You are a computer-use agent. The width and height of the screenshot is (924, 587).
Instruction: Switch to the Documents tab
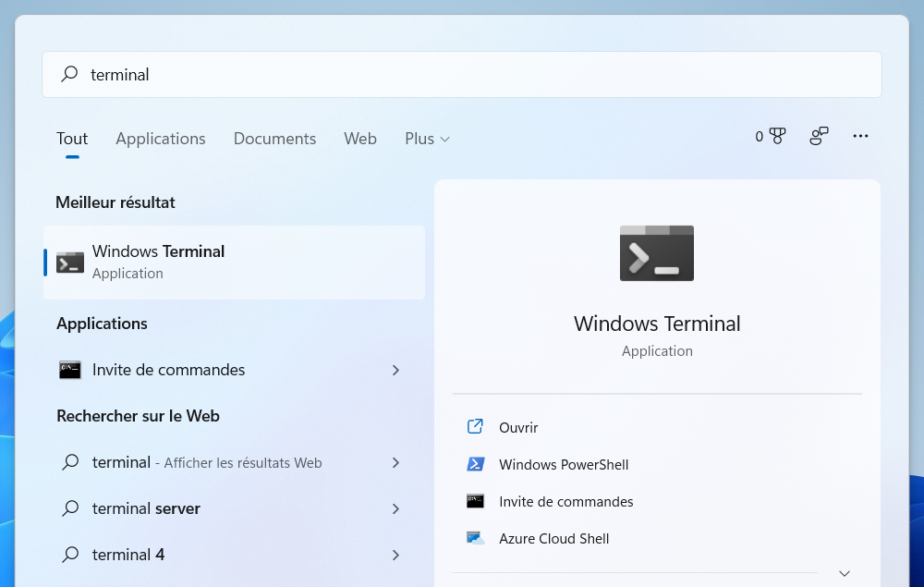[274, 139]
